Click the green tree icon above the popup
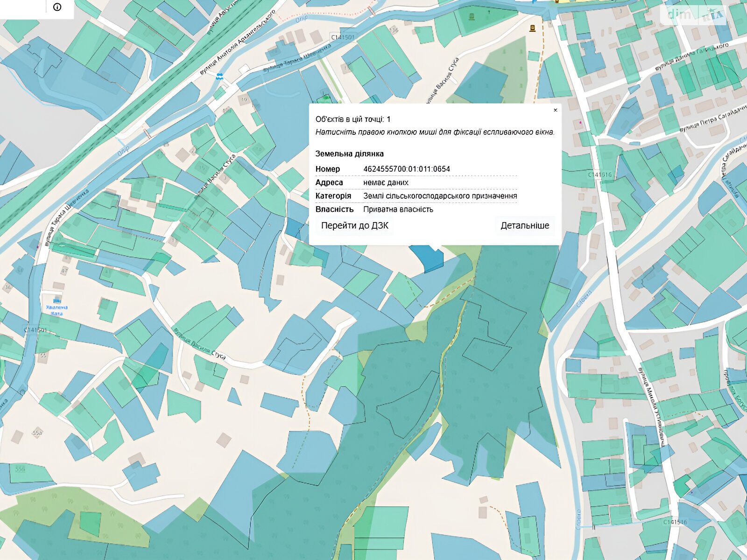747x560 pixels. coord(325,98)
